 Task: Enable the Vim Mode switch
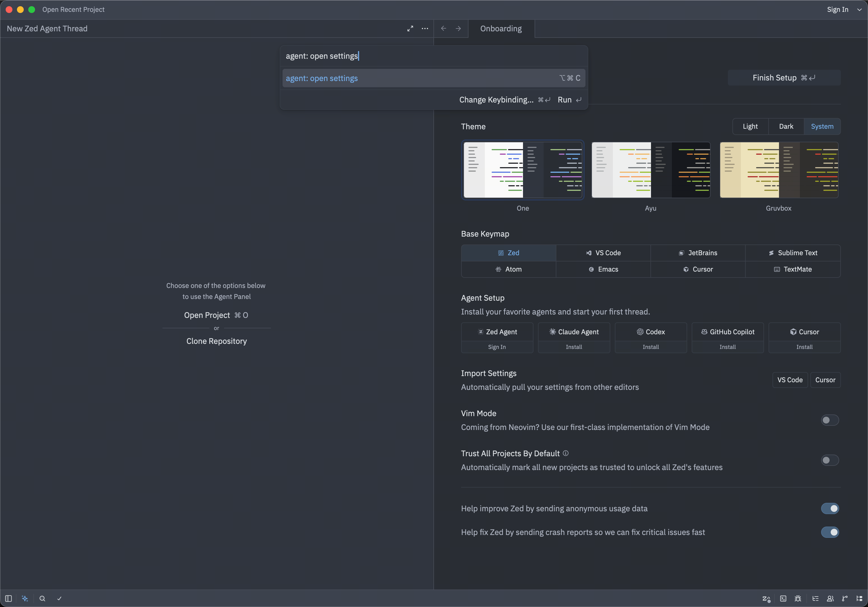click(x=830, y=420)
